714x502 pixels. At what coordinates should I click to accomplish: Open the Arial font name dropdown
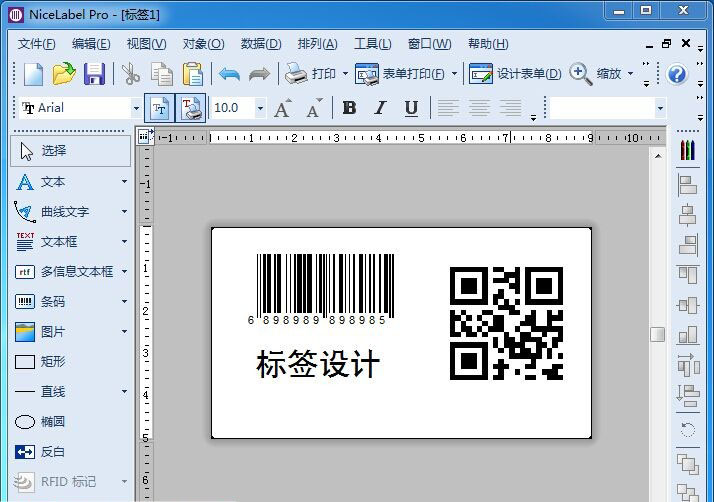pos(136,108)
